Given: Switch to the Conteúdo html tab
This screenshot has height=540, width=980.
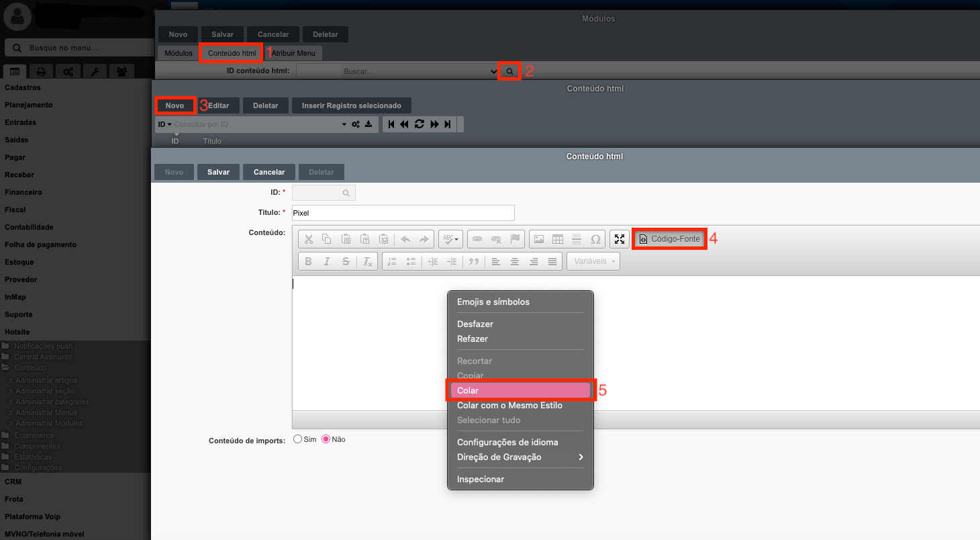Looking at the screenshot, I should (x=232, y=52).
